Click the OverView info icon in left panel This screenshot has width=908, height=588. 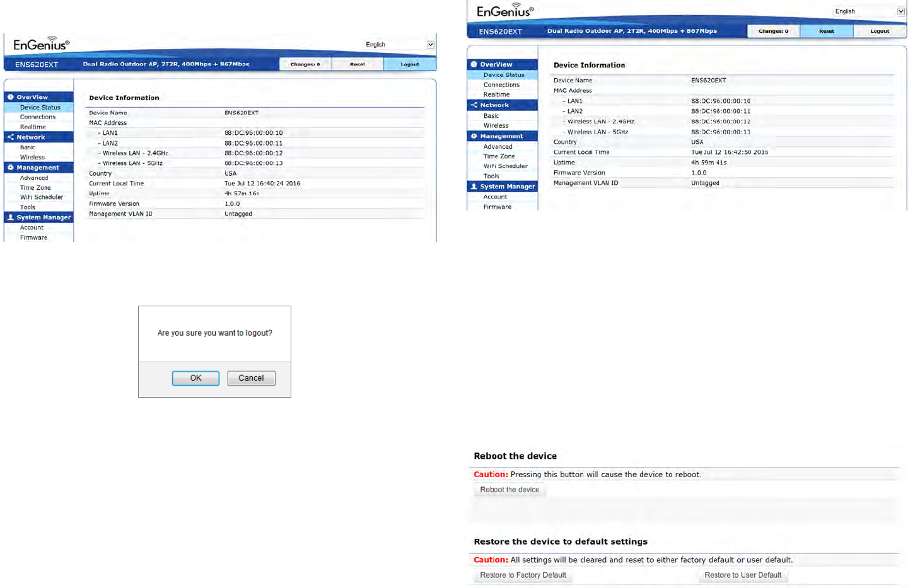[10, 97]
